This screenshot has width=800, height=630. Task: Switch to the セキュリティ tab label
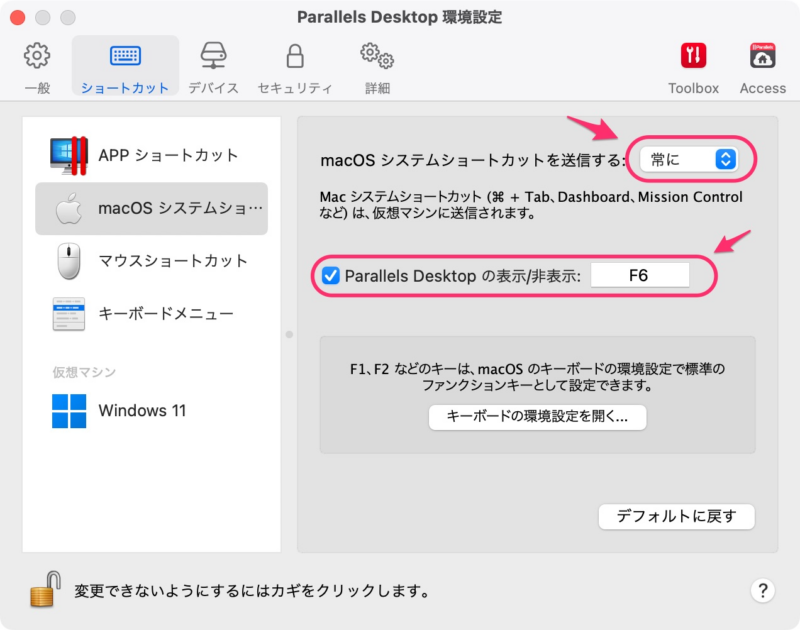(295, 88)
